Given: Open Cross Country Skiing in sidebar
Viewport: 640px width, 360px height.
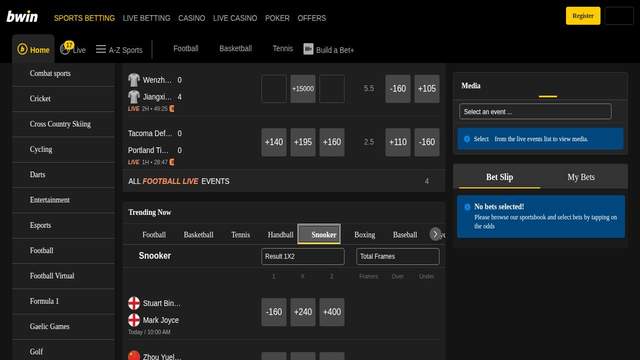Looking at the screenshot, I should 64,124.
